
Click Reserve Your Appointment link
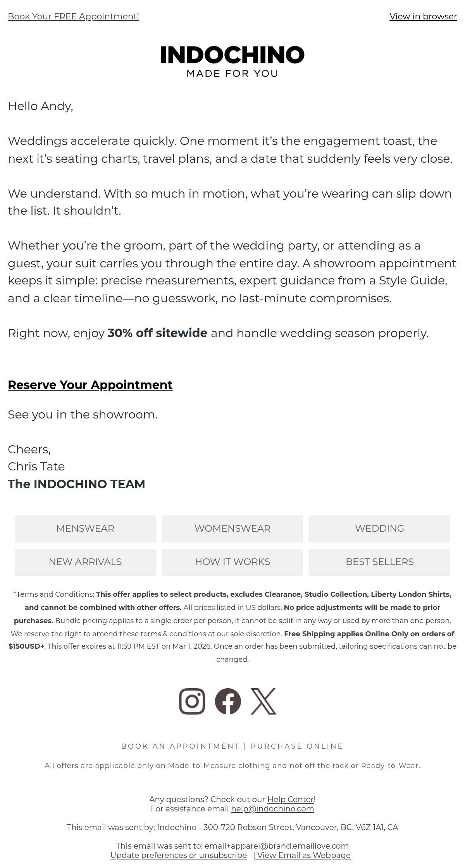pyautogui.click(x=90, y=385)
